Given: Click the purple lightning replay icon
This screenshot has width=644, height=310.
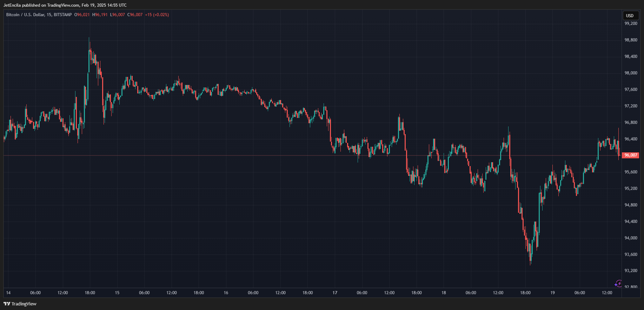Looking at the screenshot, I should coord(618,284).
